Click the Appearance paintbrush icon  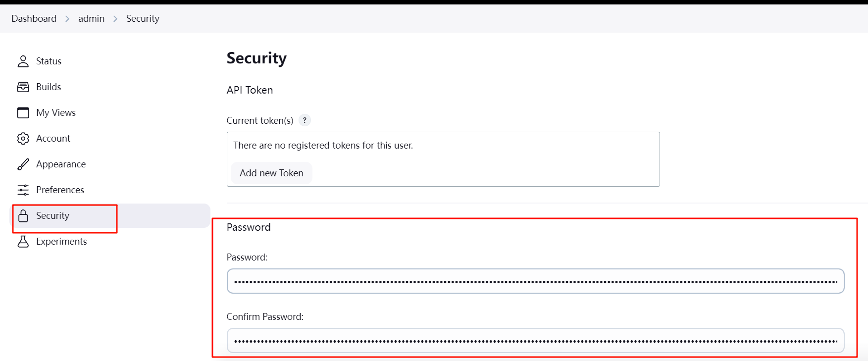[23, 164]
